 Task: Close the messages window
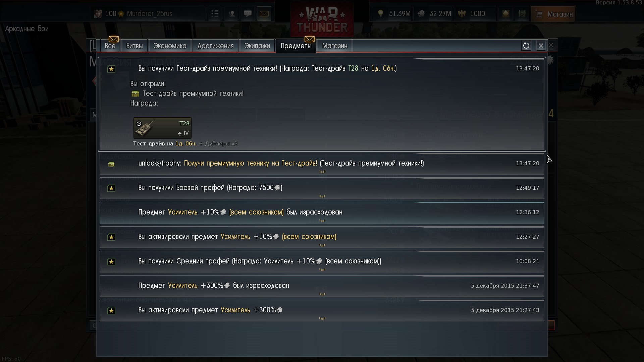click(541, 46)
